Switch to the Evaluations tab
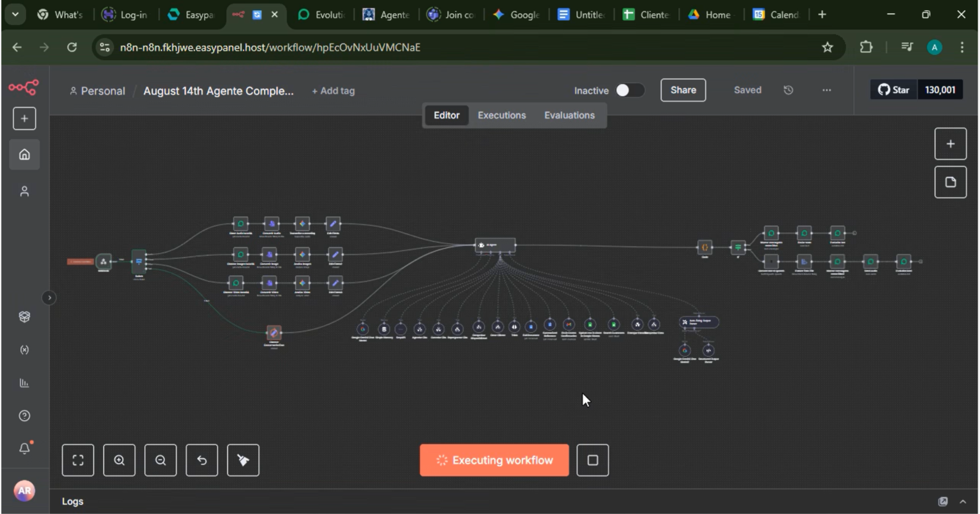Viewport: 980px width, 514px height. [x=569, y=115]
